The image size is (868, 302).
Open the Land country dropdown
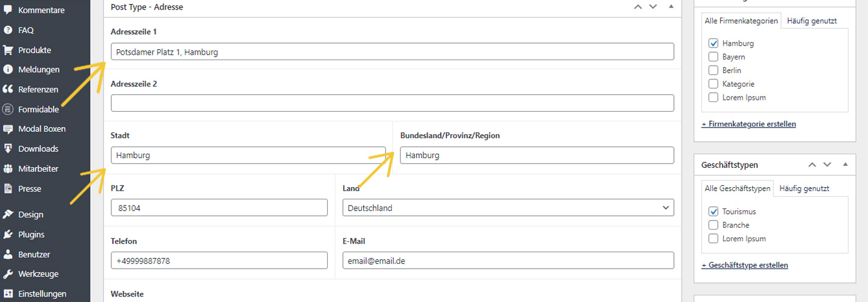tap(508, 208)
